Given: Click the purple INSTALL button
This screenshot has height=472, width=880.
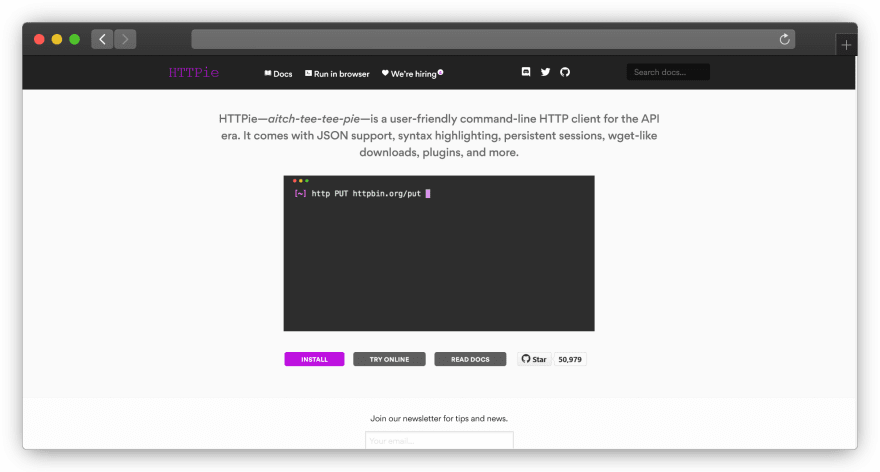Looking at the screenshot, I should [314, 359].
